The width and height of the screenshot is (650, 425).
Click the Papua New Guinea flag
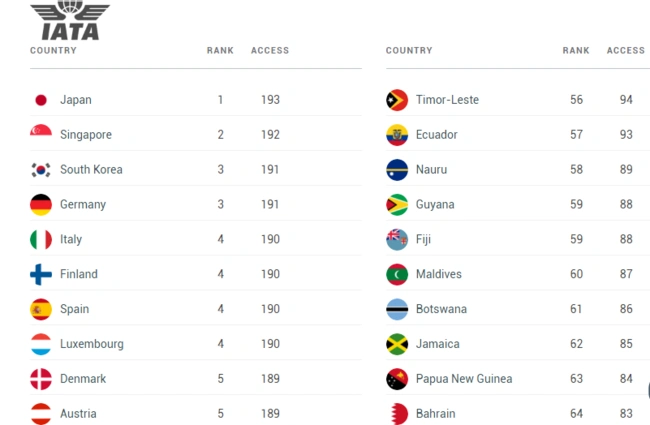point(397,379)
